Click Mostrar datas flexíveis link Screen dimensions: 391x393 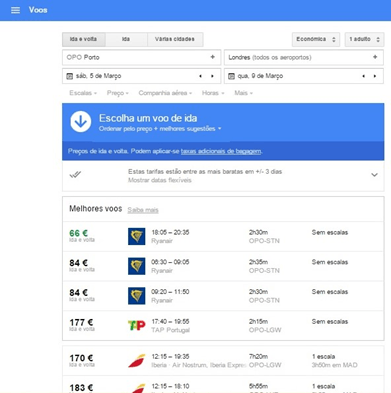coord(160,180)
